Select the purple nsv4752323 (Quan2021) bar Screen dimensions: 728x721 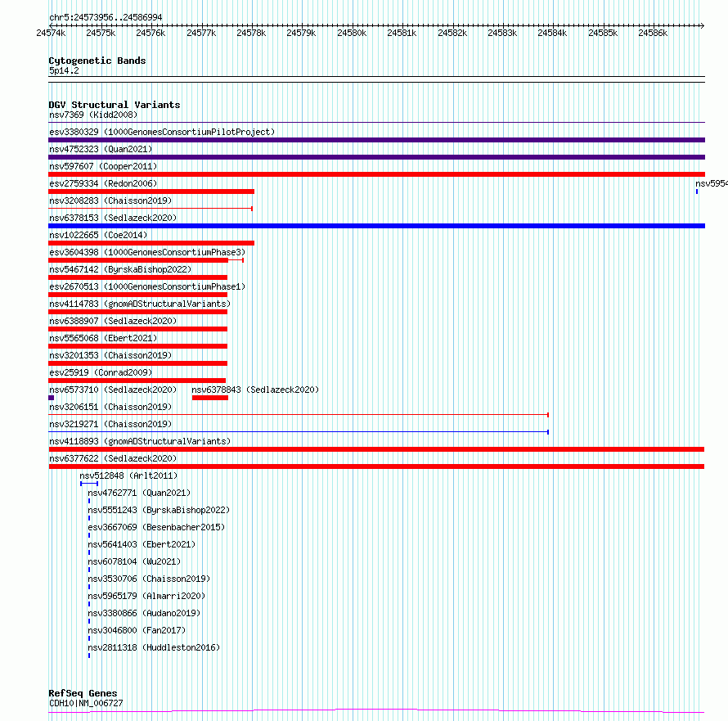click(376, 157)
